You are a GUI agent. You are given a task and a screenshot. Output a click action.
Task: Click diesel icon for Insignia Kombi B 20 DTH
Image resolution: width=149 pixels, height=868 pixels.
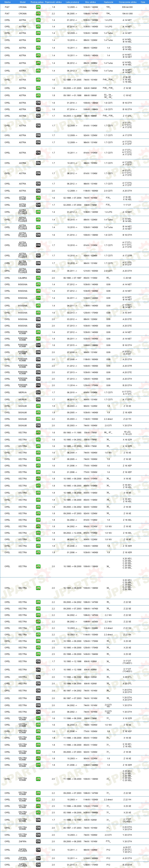[x=38, y=385]
